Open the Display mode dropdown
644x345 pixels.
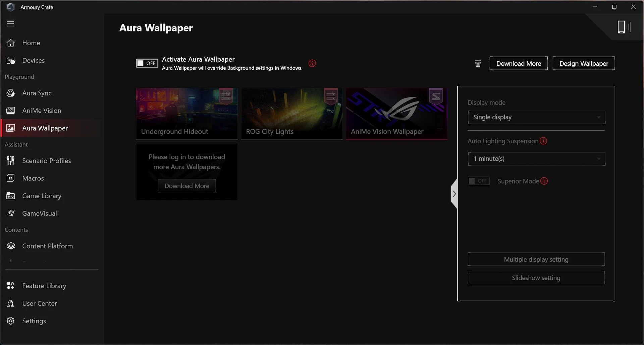(x=537, y=117)
